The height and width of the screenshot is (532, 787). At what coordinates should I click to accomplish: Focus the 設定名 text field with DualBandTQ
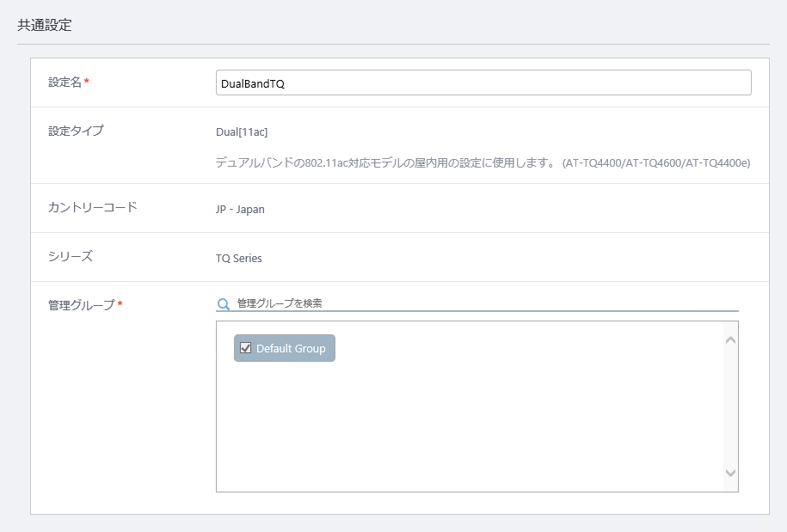[483, 83]
